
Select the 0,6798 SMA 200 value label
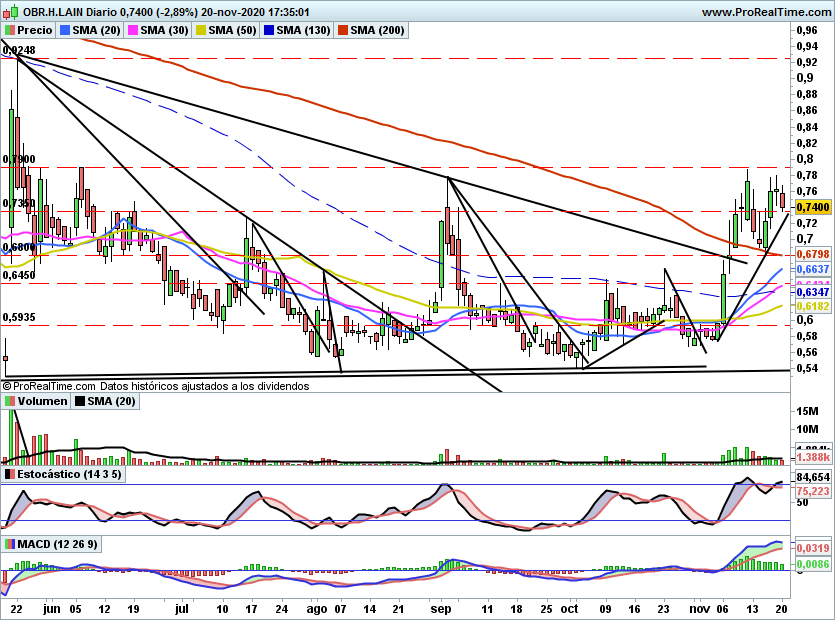click(x=813, y=255)
